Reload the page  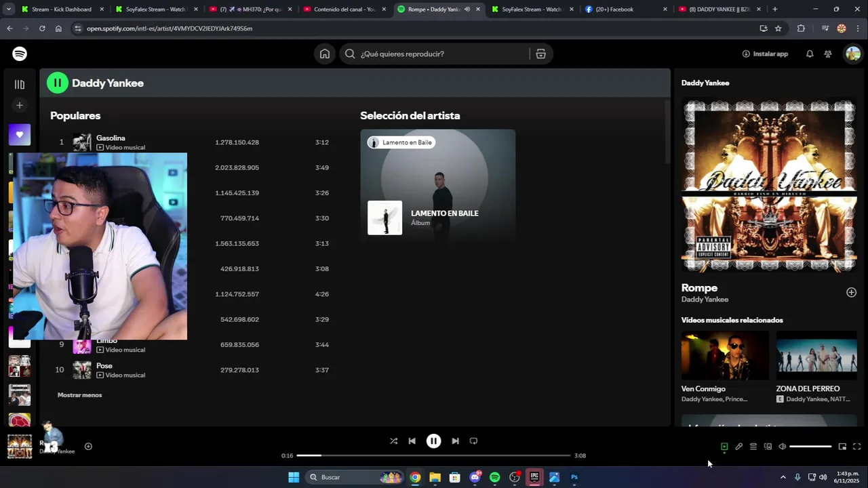tap(42, 28)
